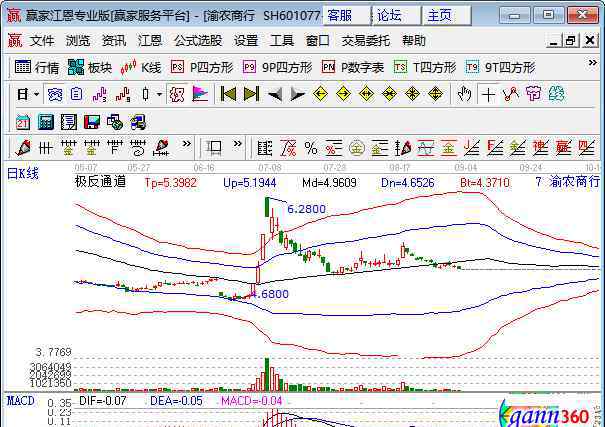Image resolution: width=605 pixels, height=427 pixels.
Task: Click the yellow diamond four-way expand icon
Action: [435, 94]
